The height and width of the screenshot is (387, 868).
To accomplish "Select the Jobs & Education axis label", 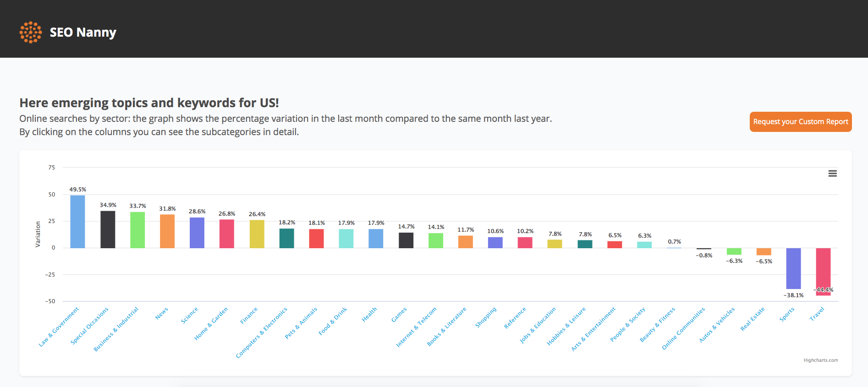I will point(538,325).
